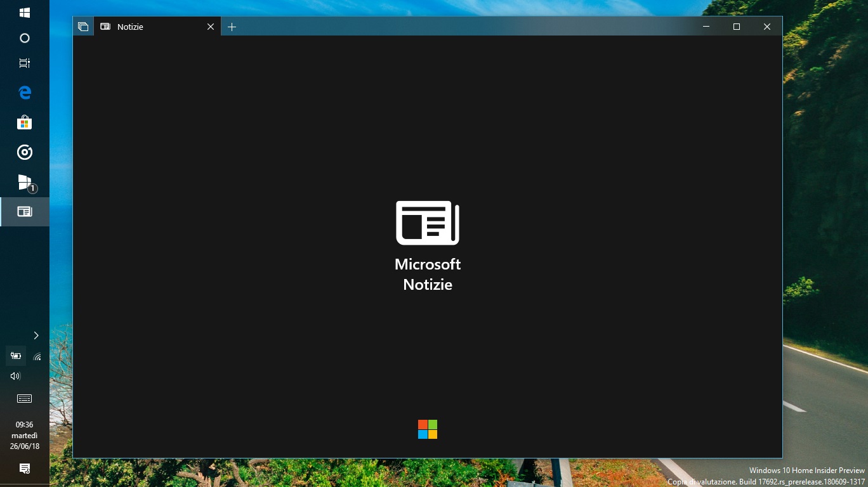Minimize the Notizie window
This screenshot has width=868, height=487.
[x=706, y=27]
